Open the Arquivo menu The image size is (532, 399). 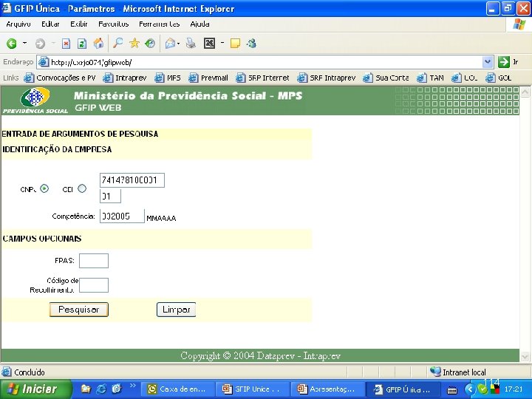click(x=18, y=24)
